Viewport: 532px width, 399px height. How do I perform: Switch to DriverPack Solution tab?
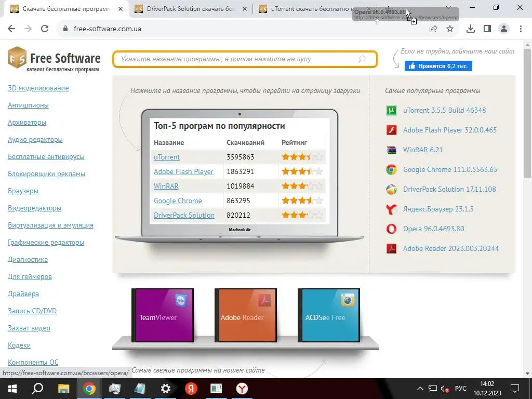(191, 9)
